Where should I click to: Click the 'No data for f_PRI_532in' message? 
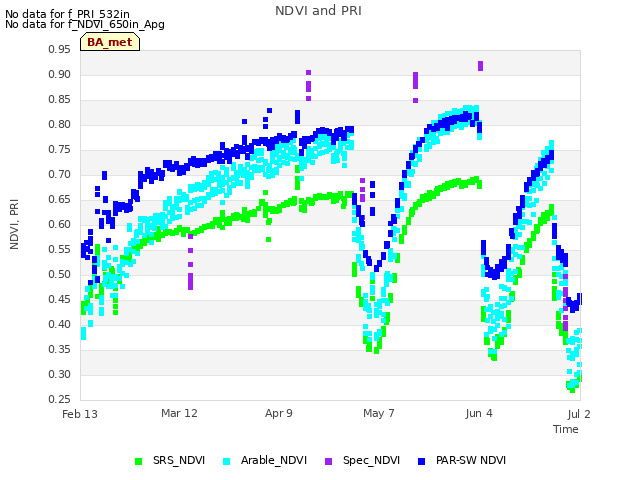coord(67,14)
